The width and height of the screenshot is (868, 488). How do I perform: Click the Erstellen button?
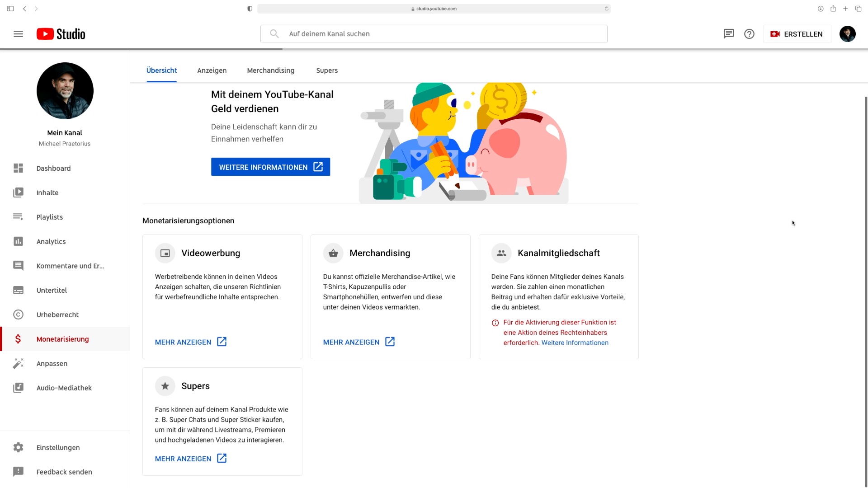[x=797, y=34]
